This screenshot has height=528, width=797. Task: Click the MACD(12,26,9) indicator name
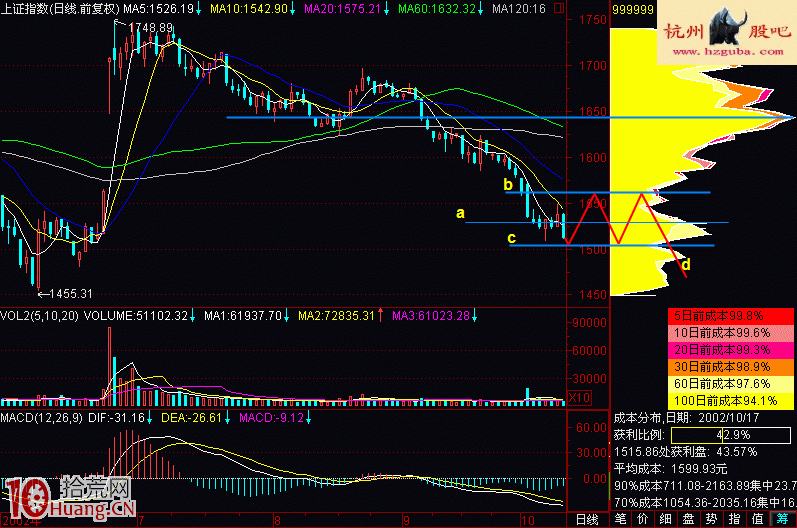coord(42,418)
